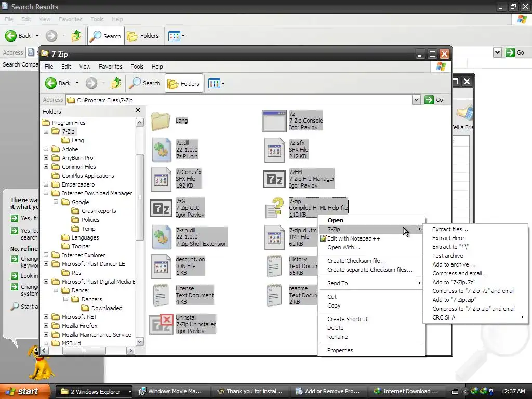Image resolution: width=532 pixels, height=399 pixels.
Task: Click the Forward arrow in 7-Zip window
Action: 91,83
